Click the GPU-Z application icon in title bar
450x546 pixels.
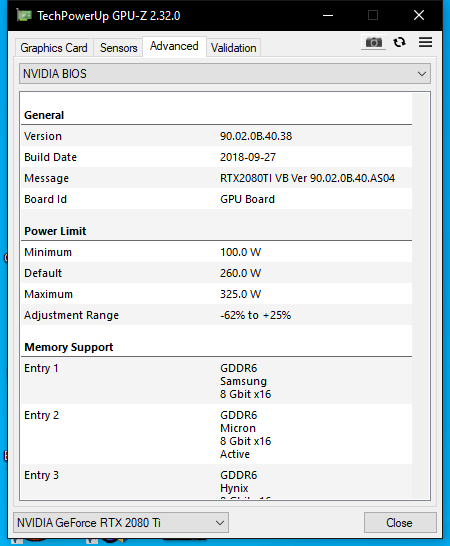point(24,15)
